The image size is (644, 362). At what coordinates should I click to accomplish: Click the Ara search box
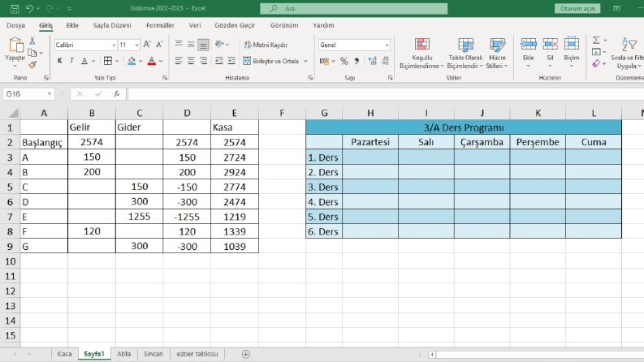coord(353,9)
